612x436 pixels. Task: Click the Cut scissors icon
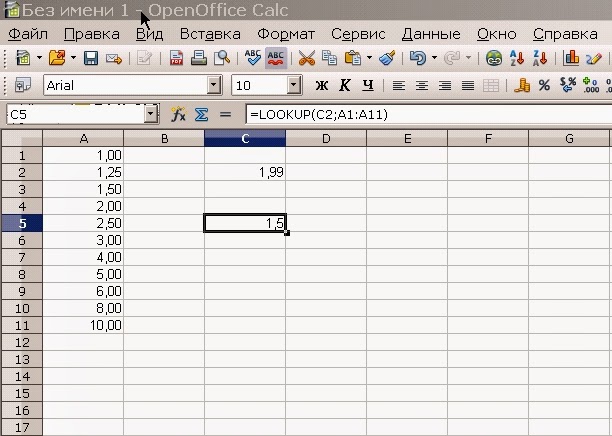click(x=306, y=59)
